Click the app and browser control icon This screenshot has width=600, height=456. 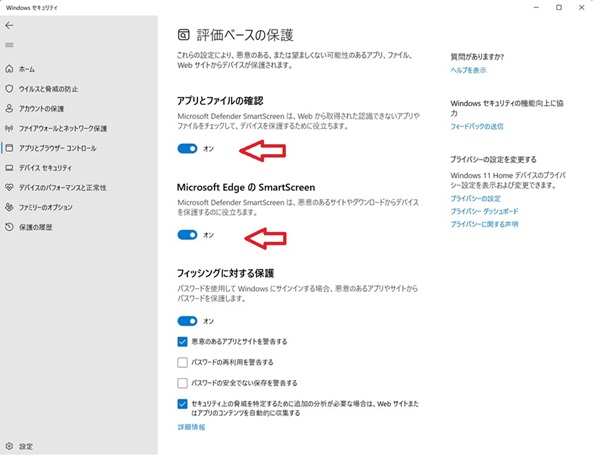click(x=9, y=148)
